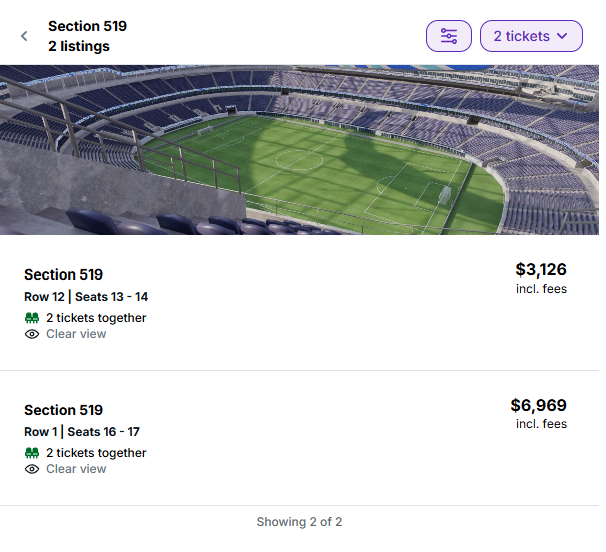Click the back arrow icon
606x552 pixels.
coord(24,36)
